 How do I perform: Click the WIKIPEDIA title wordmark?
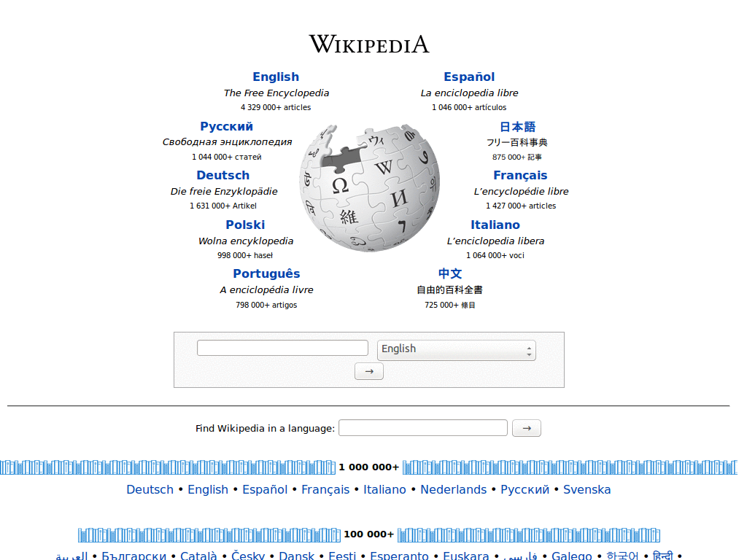point(369,44)
